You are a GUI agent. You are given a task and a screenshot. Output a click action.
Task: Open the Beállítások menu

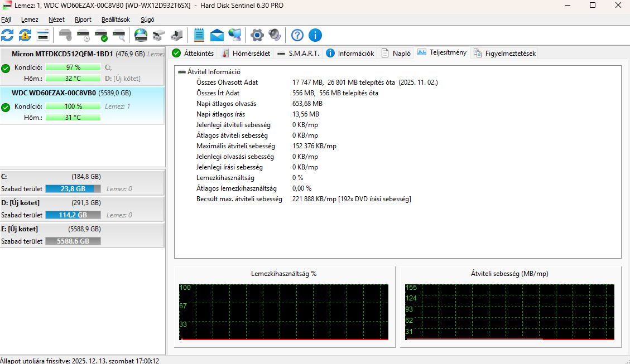116,20
